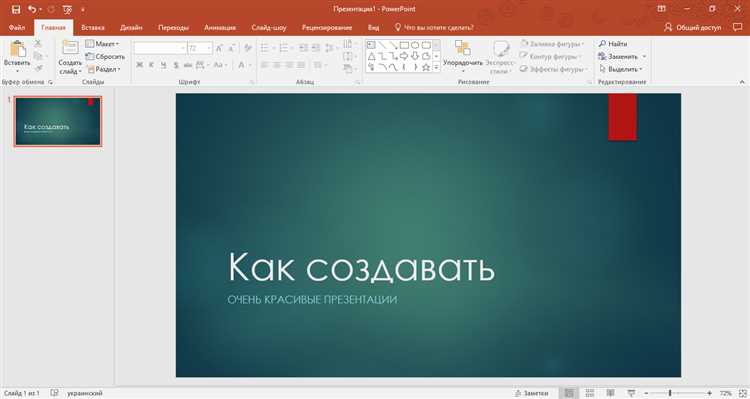The width and height of the screenshot is (750, 399).
Task: Toggle underline Ч formatting
Action: (x=164, y=65)
